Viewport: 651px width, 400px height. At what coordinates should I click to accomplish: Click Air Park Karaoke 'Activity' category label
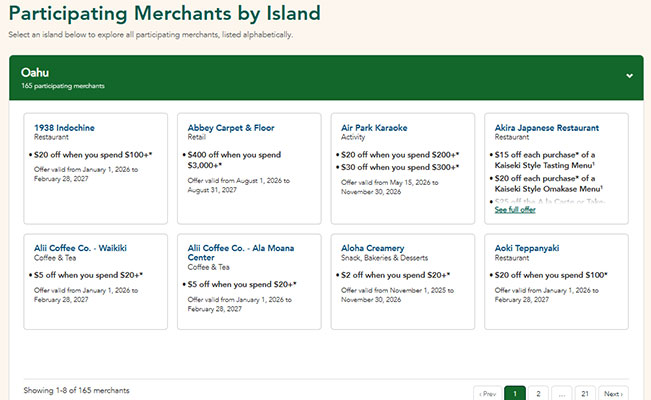point(353,137)
